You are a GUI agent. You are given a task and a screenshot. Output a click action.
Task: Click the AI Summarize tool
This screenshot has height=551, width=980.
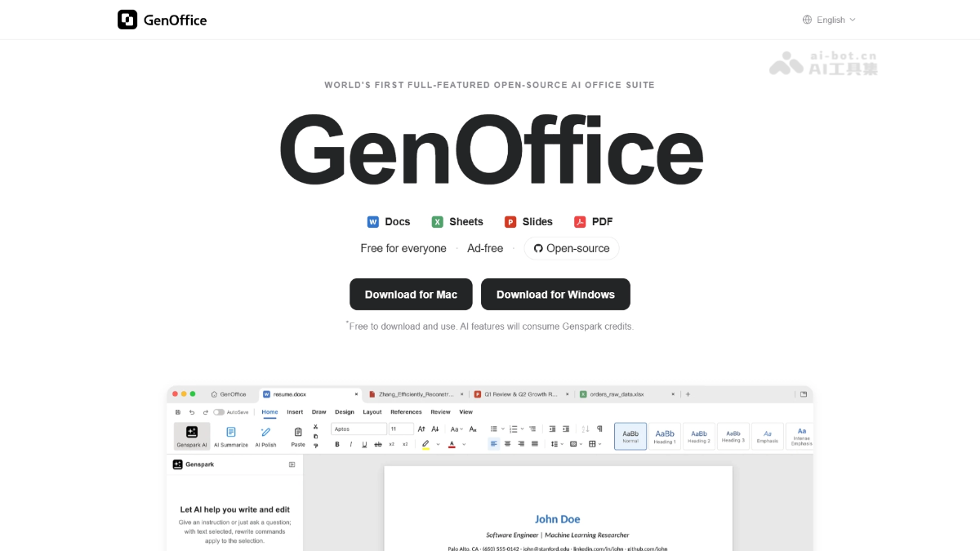[231, 437]
